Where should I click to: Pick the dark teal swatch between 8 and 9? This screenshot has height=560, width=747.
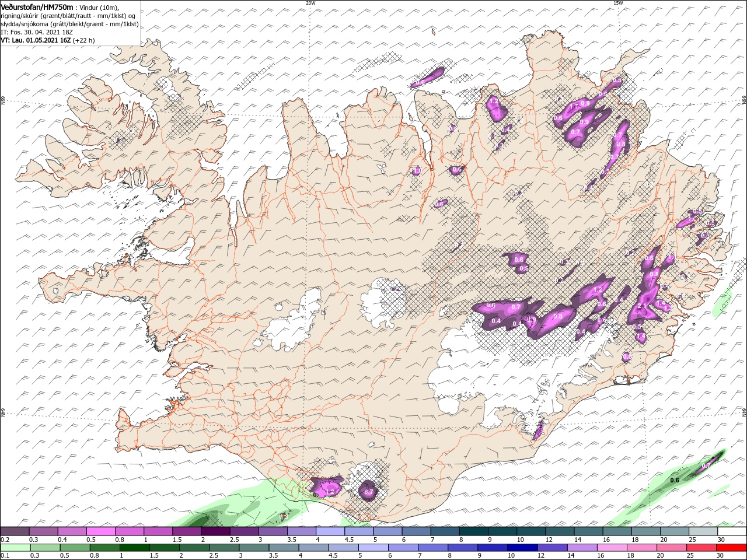(474, 531)
